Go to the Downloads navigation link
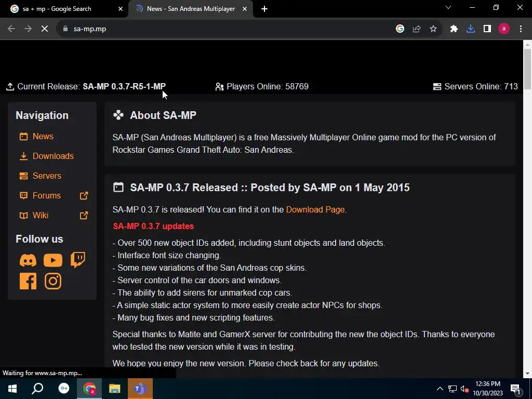Screen dimensions: 532x399 (53, 156)
